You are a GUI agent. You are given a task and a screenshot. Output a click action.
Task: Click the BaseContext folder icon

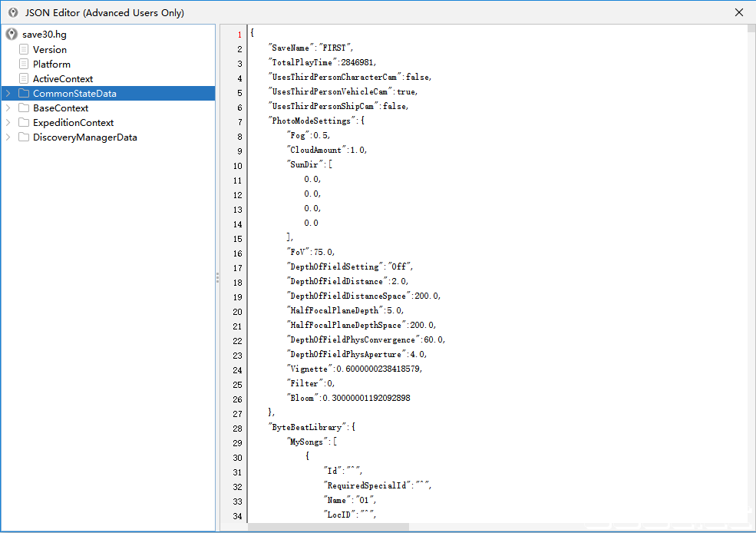[x=24, y=108]
